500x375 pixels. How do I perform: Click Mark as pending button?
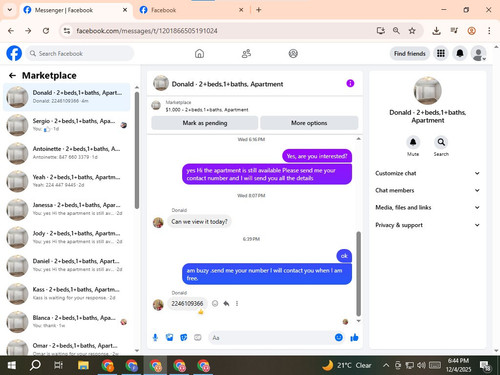coord(205,123)
